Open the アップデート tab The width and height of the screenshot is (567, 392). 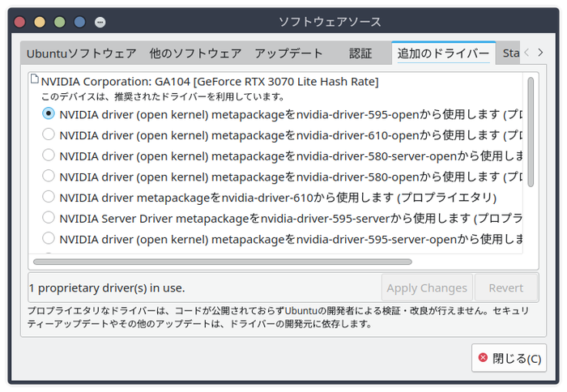pos(288,53)
